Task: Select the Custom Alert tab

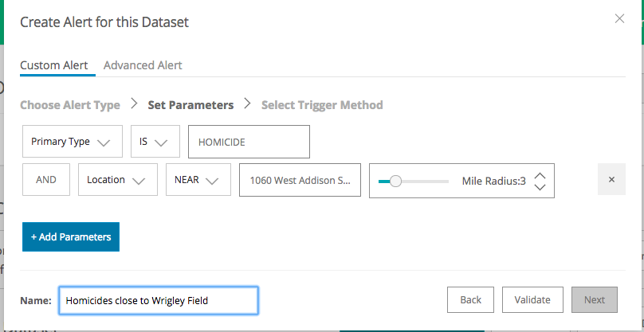Action: (x=54, y=65)
